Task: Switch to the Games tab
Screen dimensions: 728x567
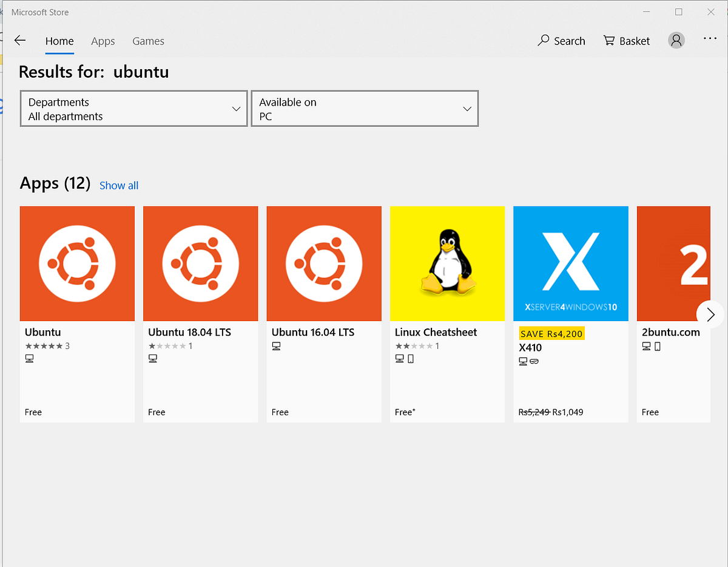Action: (148, 41)
